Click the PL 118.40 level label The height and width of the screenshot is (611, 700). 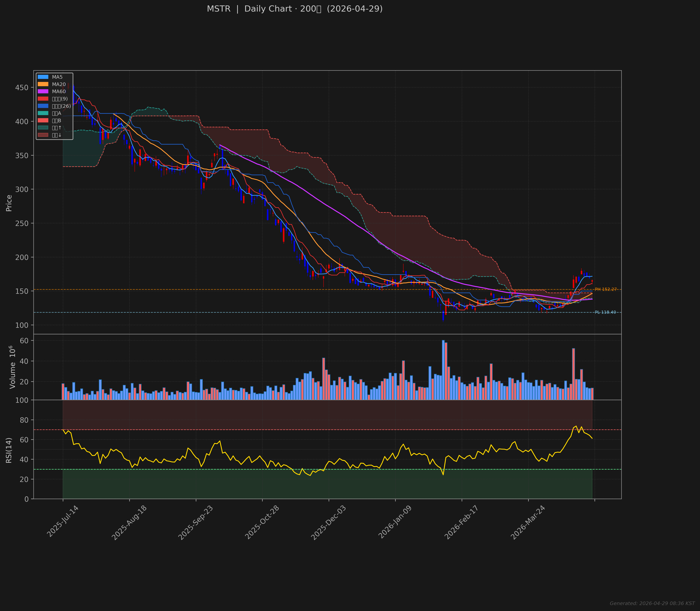pyautogui.click(x=605, y=312)
